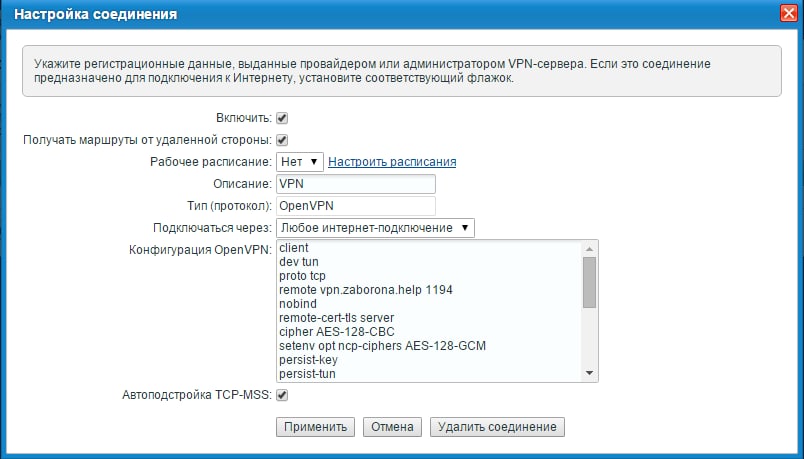Click the Удалить соединение button
This screenshot has width=804, height=459.
pyautogui.click(x=497, y=427)
